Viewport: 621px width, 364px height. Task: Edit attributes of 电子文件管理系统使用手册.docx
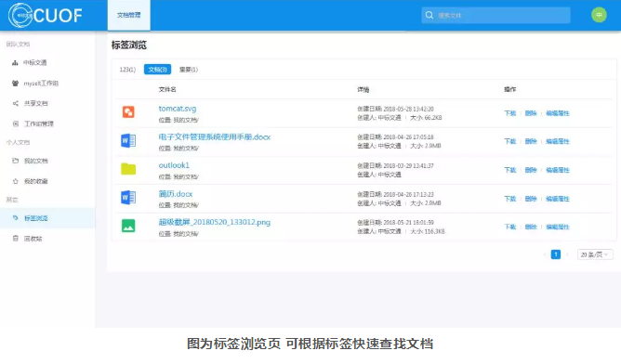[558, 141]
